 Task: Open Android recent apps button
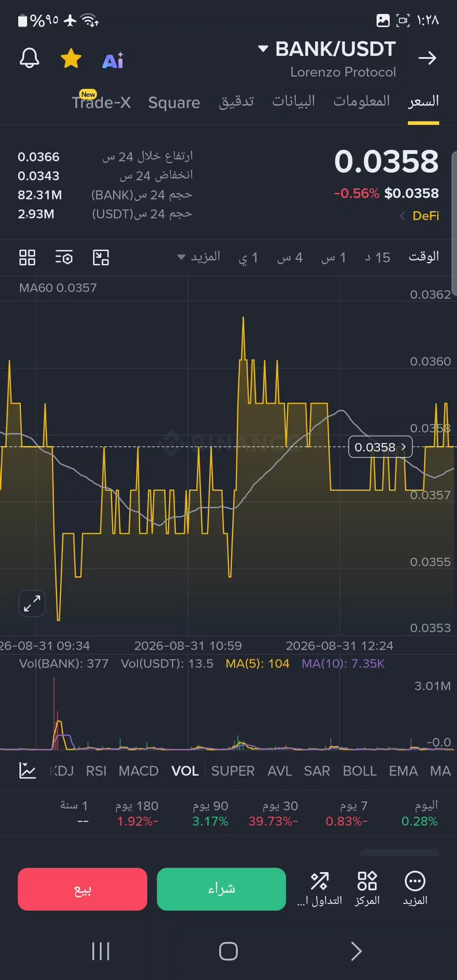(x=101, y=951)
